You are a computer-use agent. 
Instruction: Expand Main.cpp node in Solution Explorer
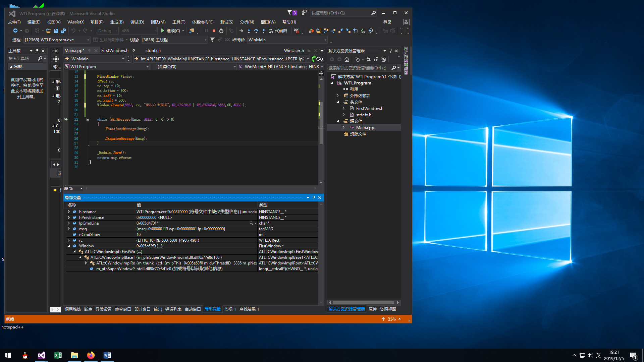coord(343,128)
